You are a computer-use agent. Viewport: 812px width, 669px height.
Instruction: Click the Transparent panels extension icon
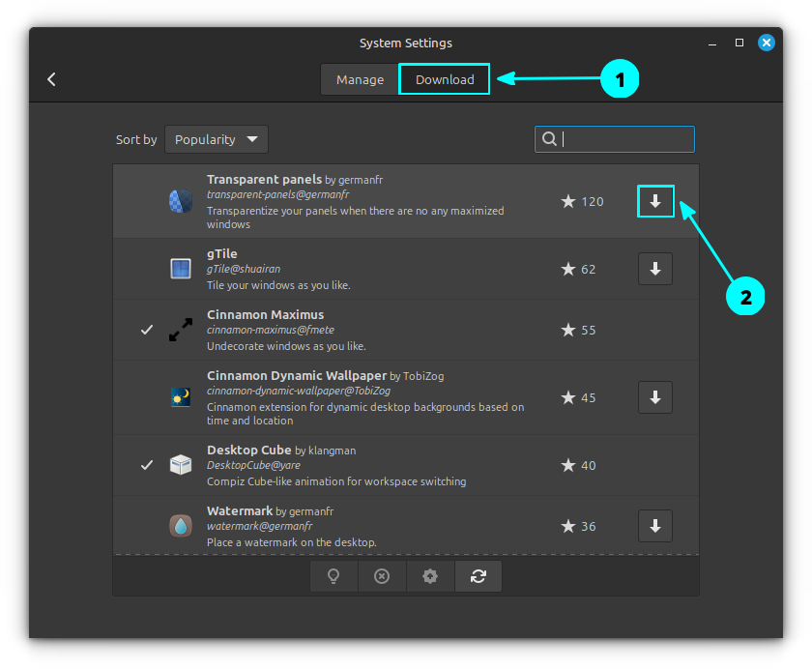pos(181,201)
